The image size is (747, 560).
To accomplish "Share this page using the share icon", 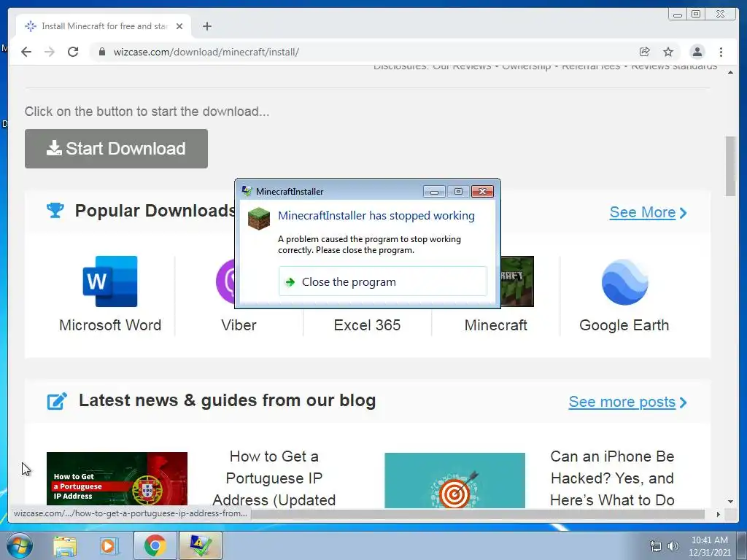I will [x=645, y=52].
